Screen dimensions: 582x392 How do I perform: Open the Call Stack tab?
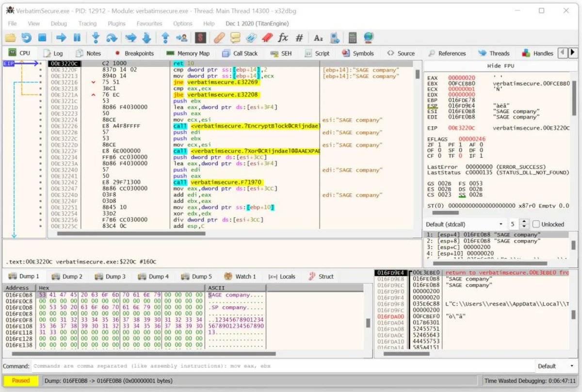[240, 53]
